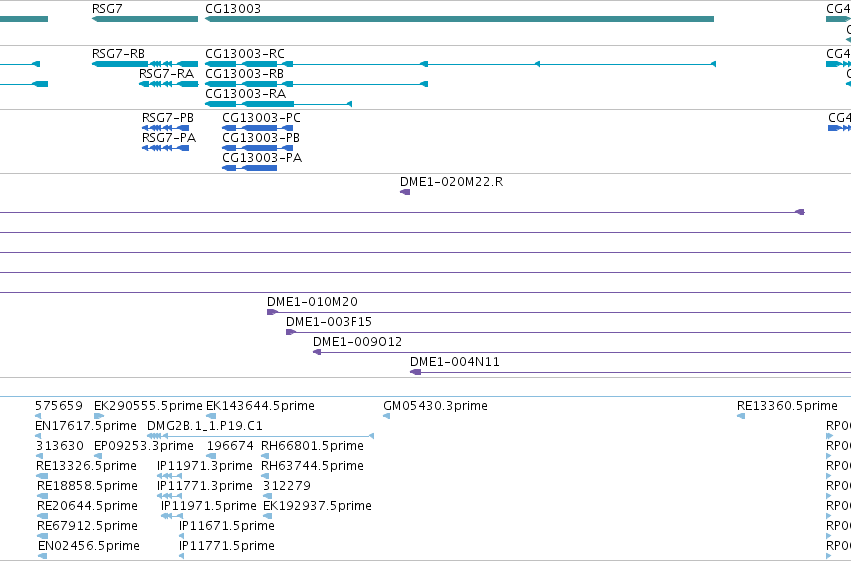
Task: Open the RE13326.5prime EST label
Action: (86, 466)
